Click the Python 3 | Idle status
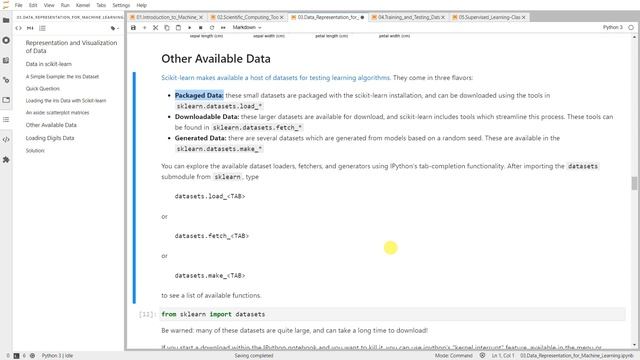This screenshot has width=640, height=360. pos(57,356)
